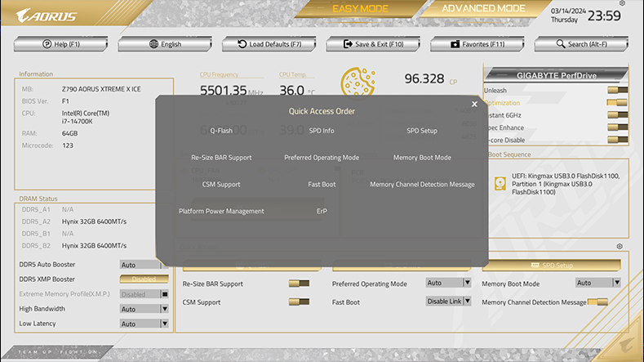Viewport: 644px width, 362px height.
Task: Toggle the E-core Disable switch
Action: (x=617, y=140)
